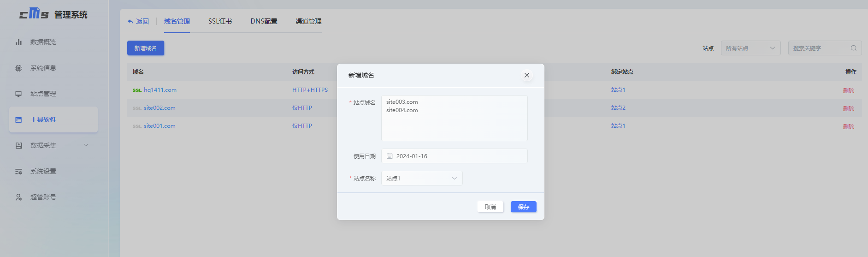The image size is (868, 257).
Task: Open 数据概览 in the sidebar
Action: pyautogui.click(x=53, y=42)
